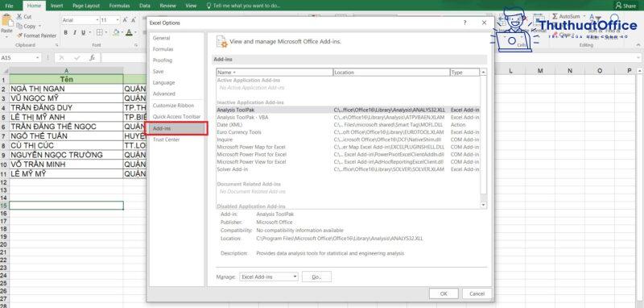Expand the Font Color dropdown arrow

pos(135,33)
